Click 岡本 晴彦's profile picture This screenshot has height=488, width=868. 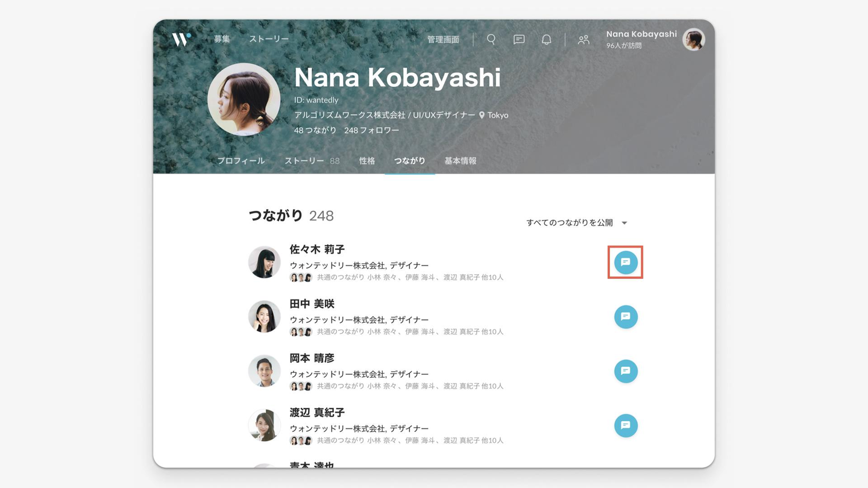tap(265, 371)
